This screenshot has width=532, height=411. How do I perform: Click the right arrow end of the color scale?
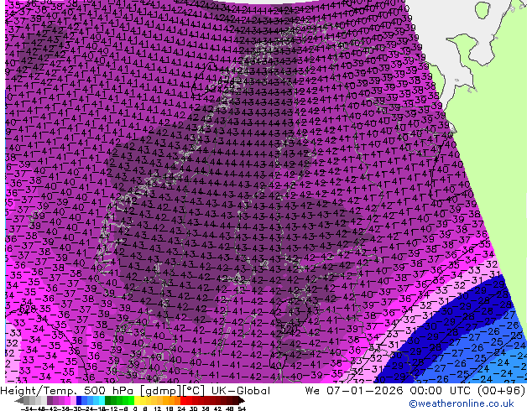(241, 400)
